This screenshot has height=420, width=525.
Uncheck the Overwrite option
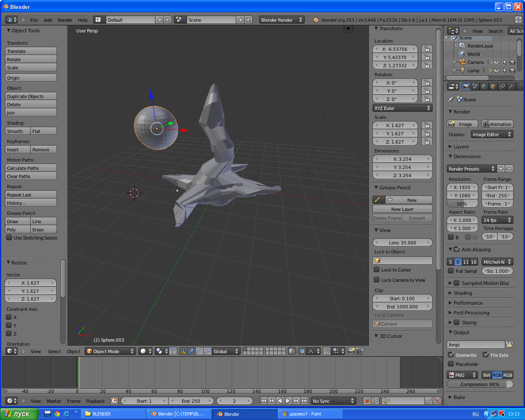point(451,355)
